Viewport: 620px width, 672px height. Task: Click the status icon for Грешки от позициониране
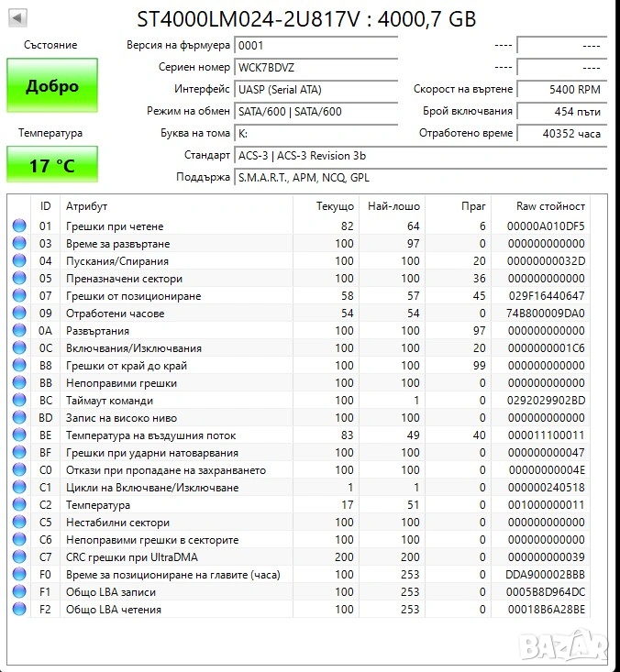[19, 296]
